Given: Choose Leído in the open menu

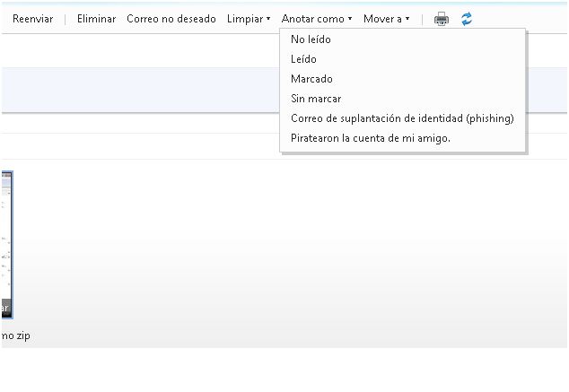Looking at the screenshot, I should [x=303, y=59].
